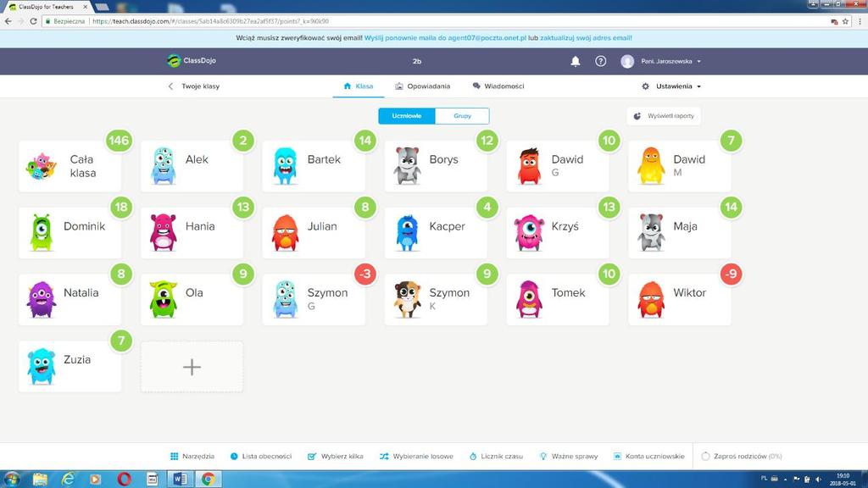Open Word from the taskbar

point(180,480)
